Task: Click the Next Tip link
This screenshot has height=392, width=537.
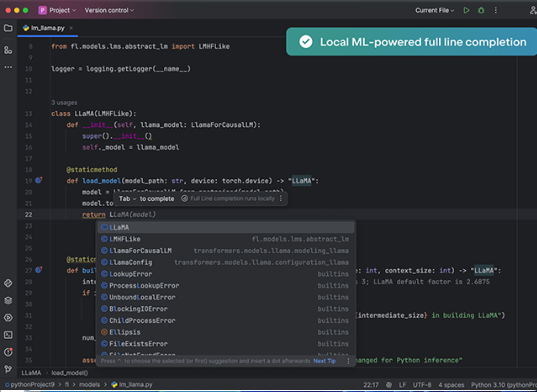Action: [324, 361]
